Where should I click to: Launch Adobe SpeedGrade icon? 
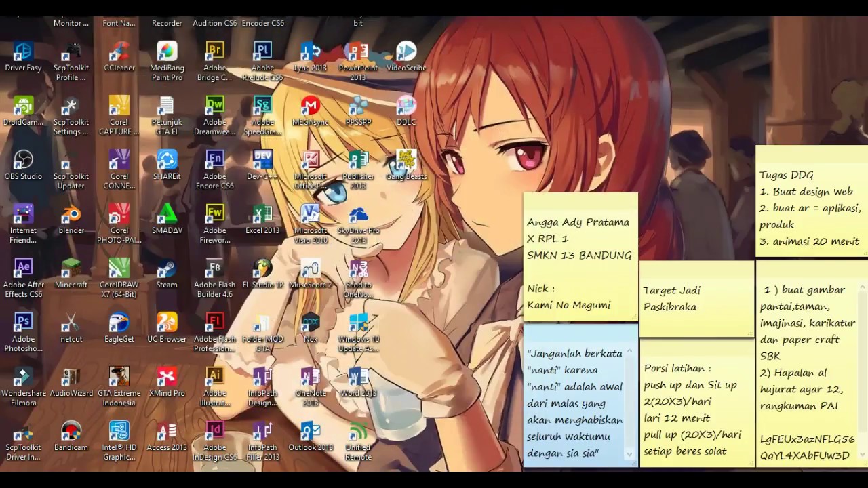pyautogui.click(x=262, y=116)
